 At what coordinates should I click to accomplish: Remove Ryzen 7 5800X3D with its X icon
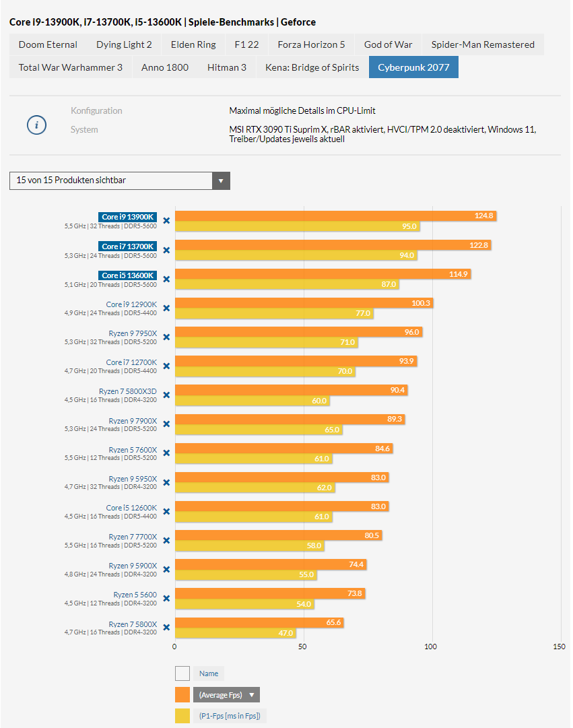pyautogui.click(x=166, y=395)
